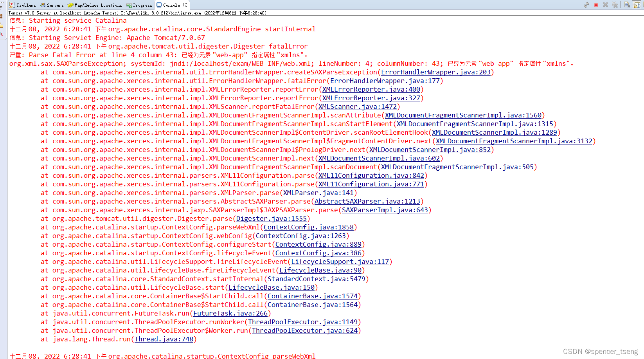Open ErrorHandlerWrapper.java:203 from the stack trace
Screen dimensions: 644x359
pyautogui.click(x=435, y=72)
